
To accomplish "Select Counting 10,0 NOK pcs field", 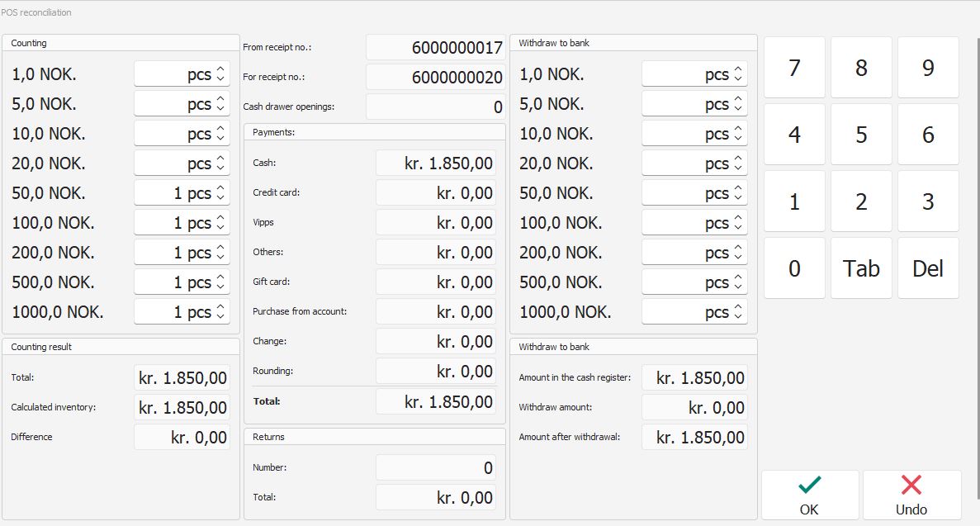I will point(182,133).
